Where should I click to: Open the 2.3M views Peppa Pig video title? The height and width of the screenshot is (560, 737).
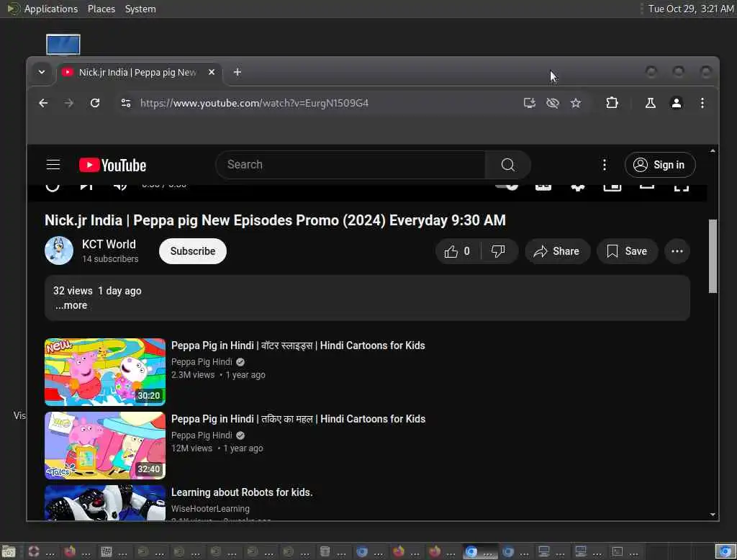tap(298, 346)
